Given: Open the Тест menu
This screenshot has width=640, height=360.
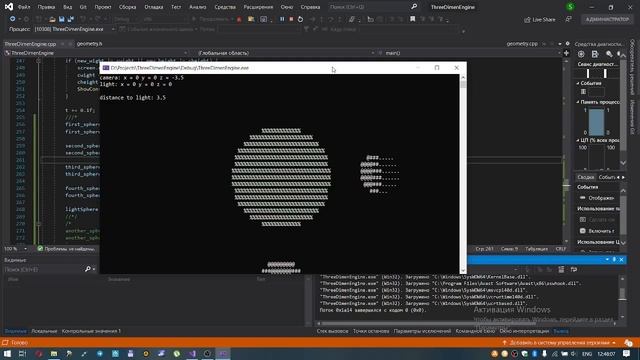Looking at the screenshot, I should click(176, 7).
